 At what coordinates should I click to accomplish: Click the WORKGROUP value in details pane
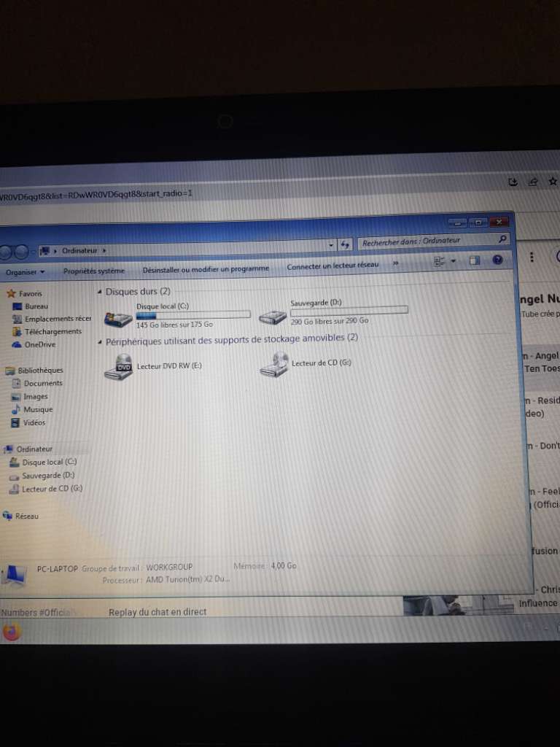click(x=169, y=568)
